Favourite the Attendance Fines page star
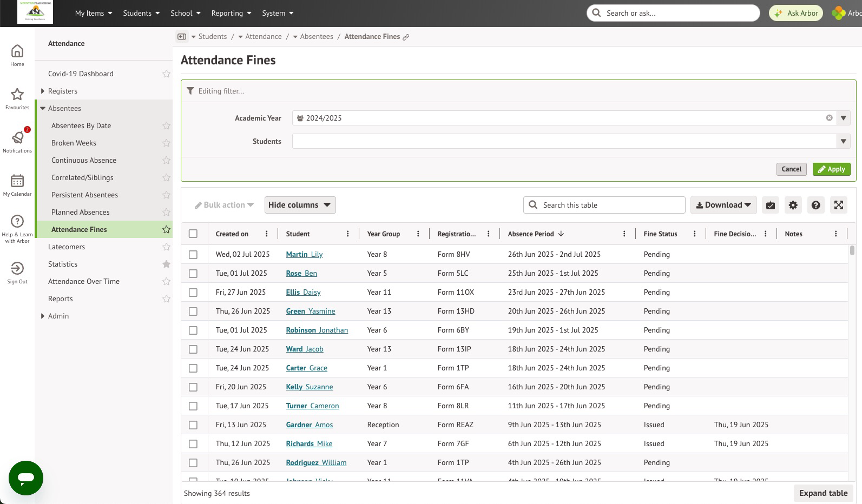Screen dimensions: 862x504 click(x=166, y=229)
